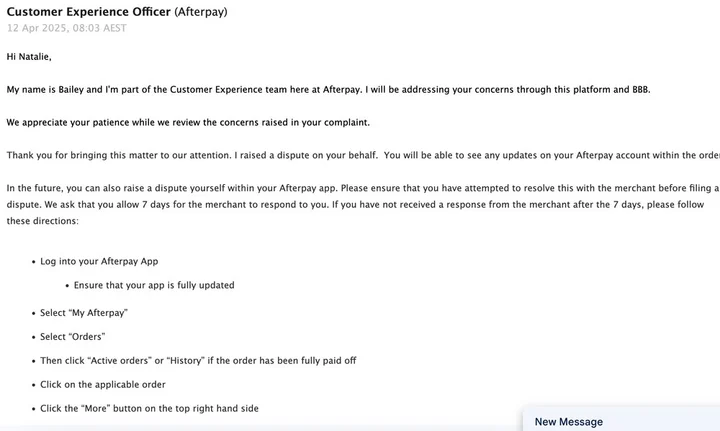Click the "In the future" paragraph's first line
The width and height of the screenshot is (720, 431).
[300, 188]
